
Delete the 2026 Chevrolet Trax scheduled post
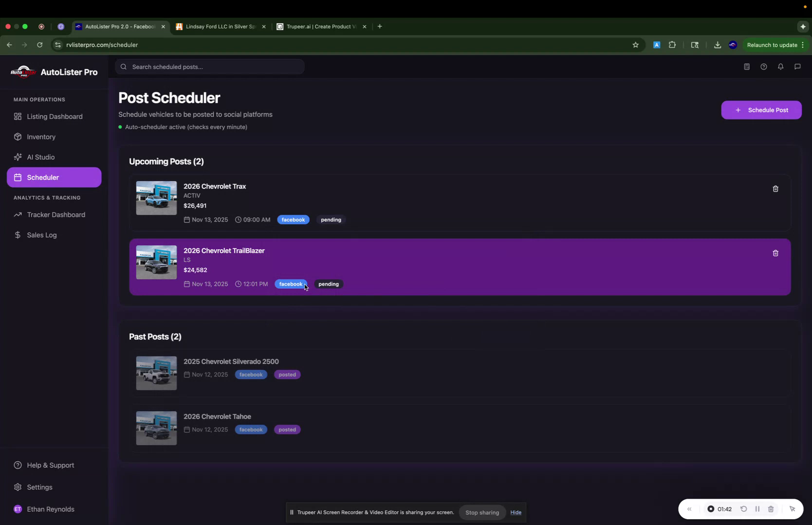pyautogui.click(x=775, y=189)
